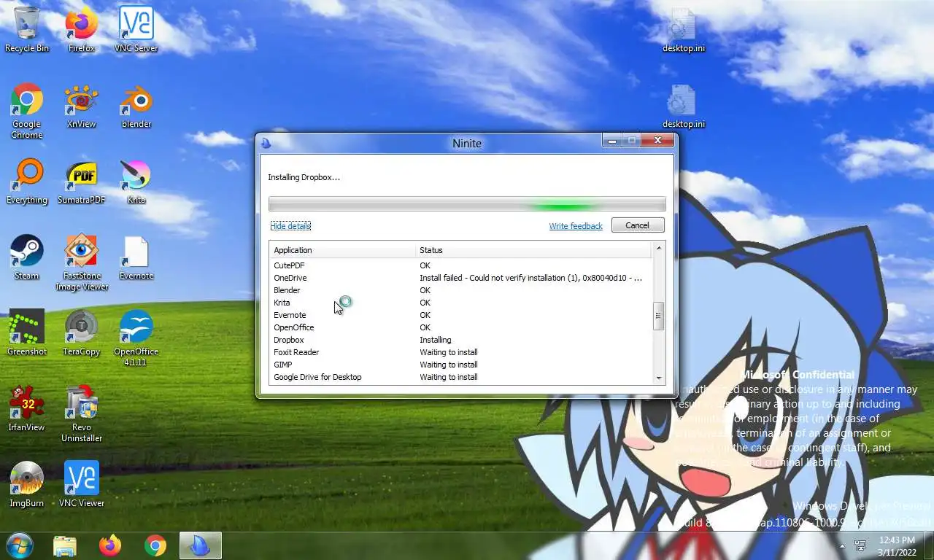934x560 pixels.
Task: Select the Google Drive for Desktop row
Action: (x=460, y=377)
